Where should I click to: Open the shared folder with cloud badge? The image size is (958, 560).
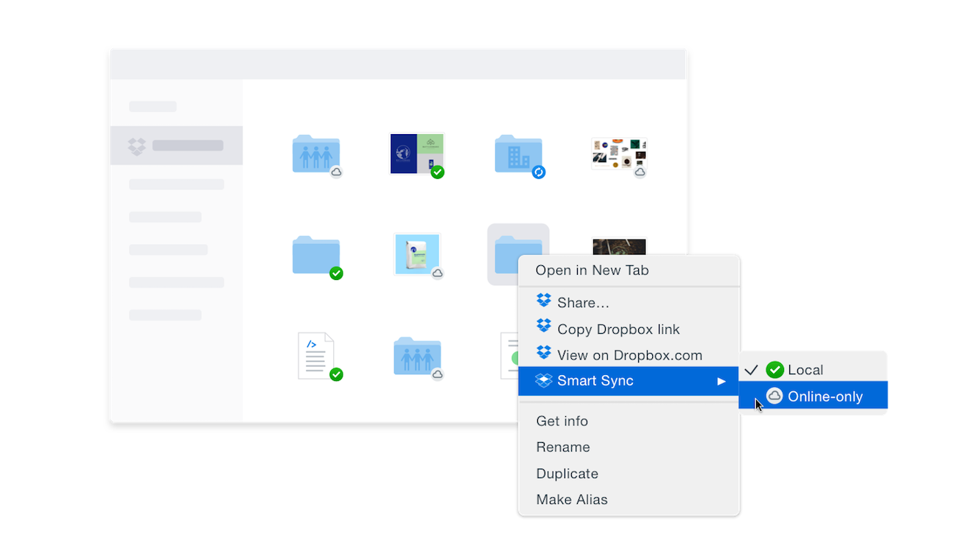316,154
